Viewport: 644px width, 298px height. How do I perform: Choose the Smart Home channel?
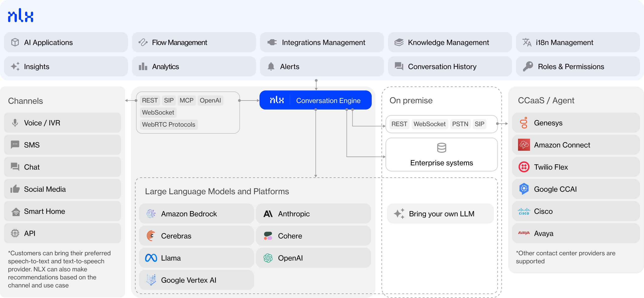click(x=62, y=211)
